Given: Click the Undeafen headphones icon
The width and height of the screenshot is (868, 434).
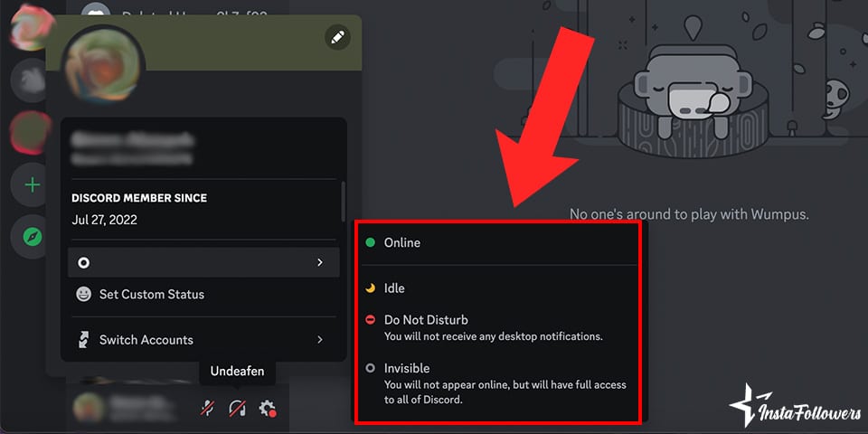Looking at the screenshot, I should pos(237,409).
